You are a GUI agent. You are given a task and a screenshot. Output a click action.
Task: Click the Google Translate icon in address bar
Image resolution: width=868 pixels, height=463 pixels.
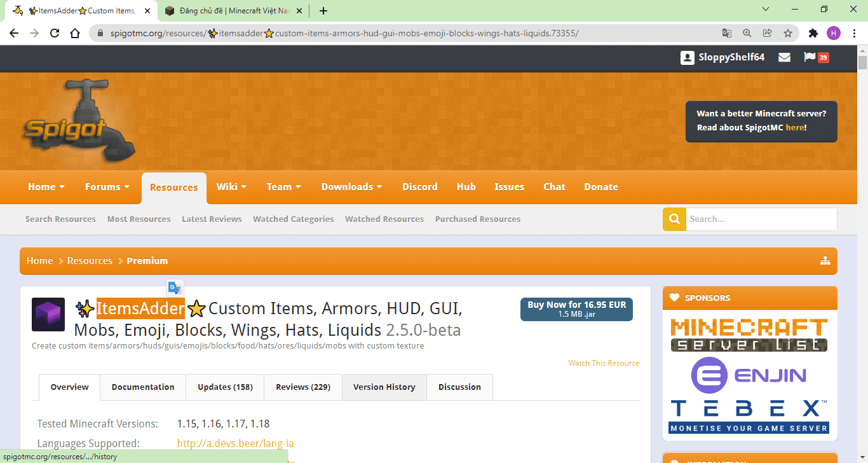click(x=727, y=33)
